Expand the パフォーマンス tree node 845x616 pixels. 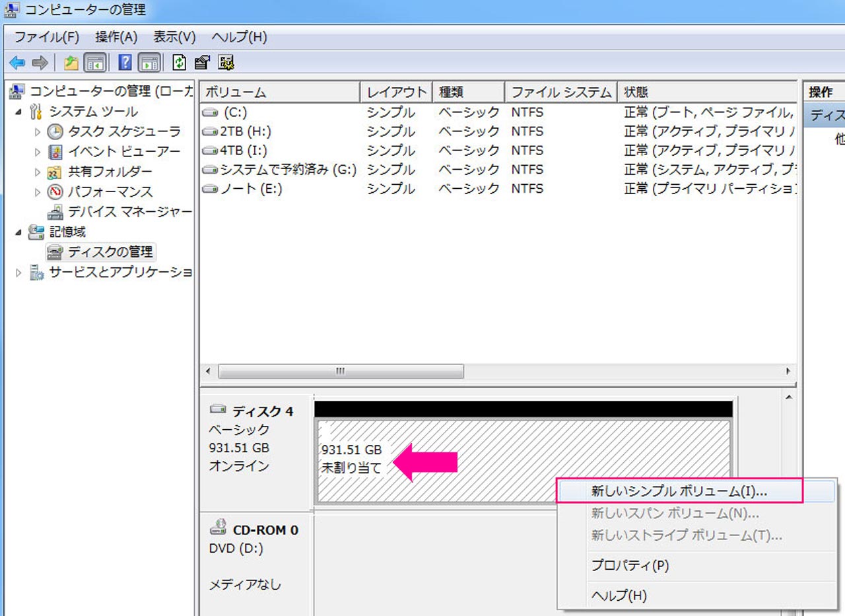[38, 192]
